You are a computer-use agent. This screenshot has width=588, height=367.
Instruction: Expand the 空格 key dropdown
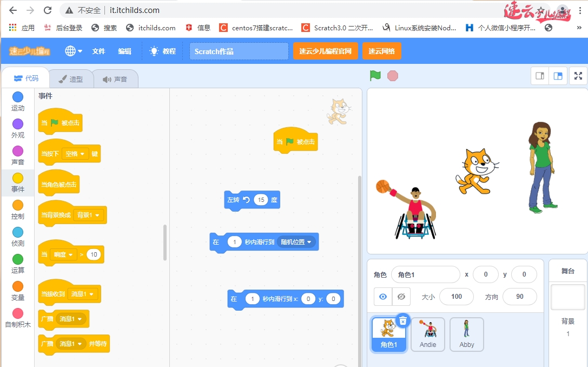point(76,154)
